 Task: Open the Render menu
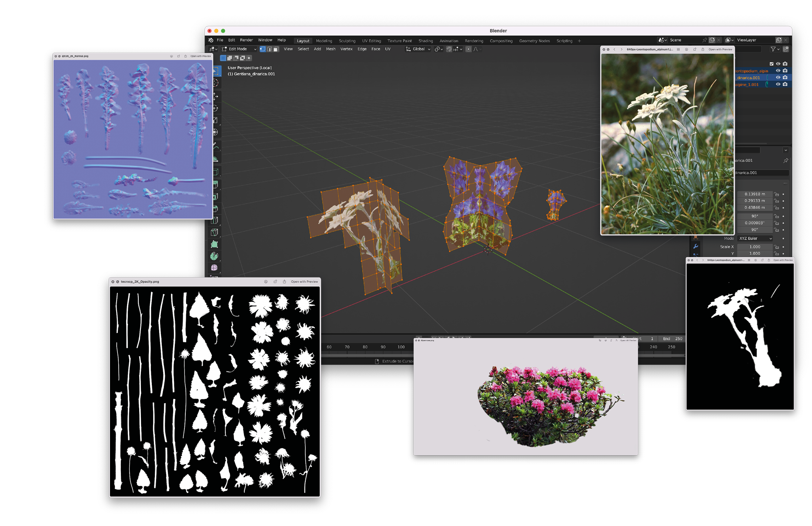click(x=246, y=40)
